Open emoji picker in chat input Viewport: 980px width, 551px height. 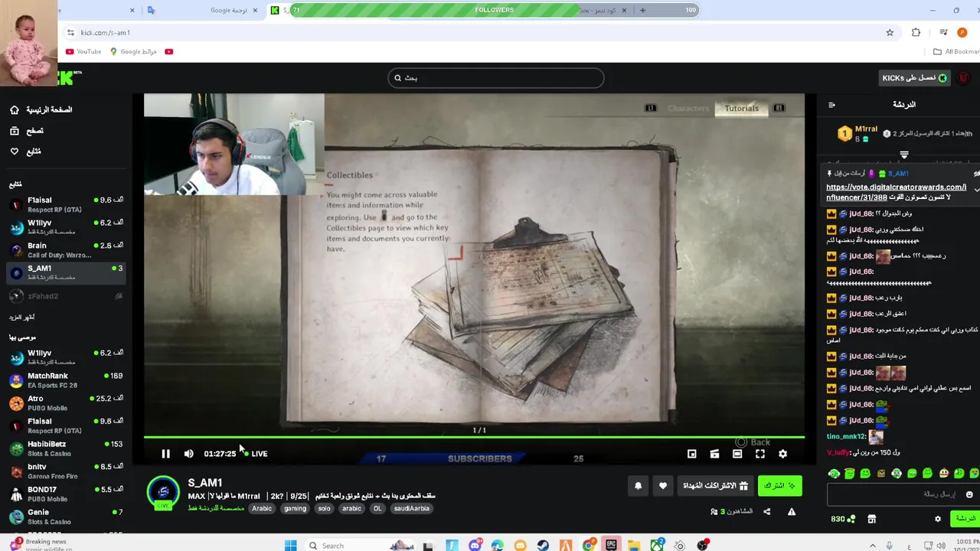pos(969,494)
